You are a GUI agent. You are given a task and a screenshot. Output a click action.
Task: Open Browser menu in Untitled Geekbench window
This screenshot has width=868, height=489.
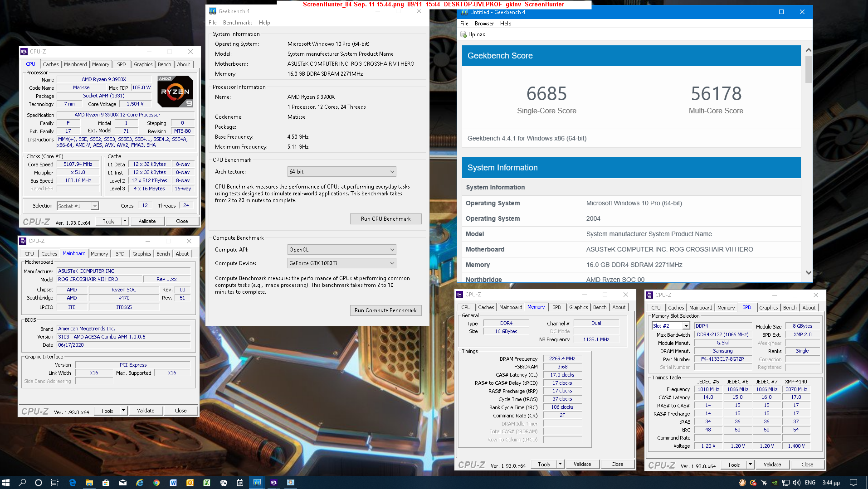(484, 24)
